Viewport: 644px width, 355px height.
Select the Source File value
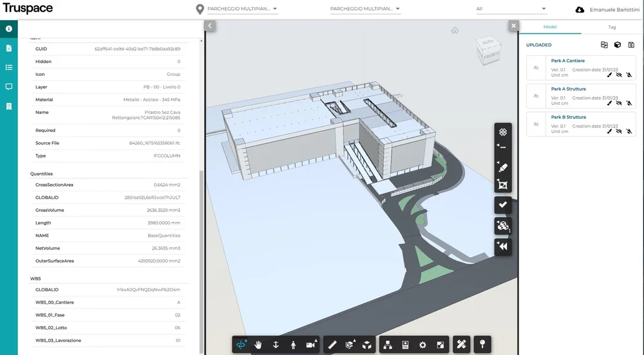(155, 143)
